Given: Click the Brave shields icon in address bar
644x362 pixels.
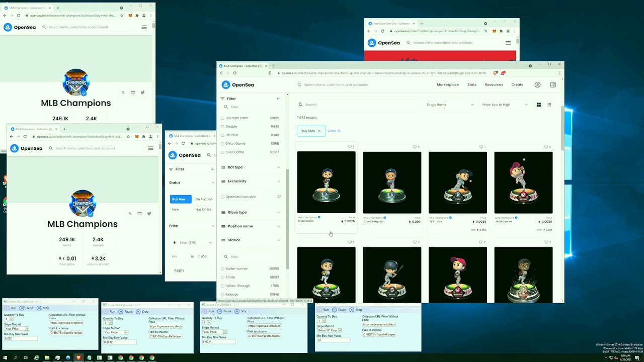Looking at the screenshot, I should [x=496, y=73].
